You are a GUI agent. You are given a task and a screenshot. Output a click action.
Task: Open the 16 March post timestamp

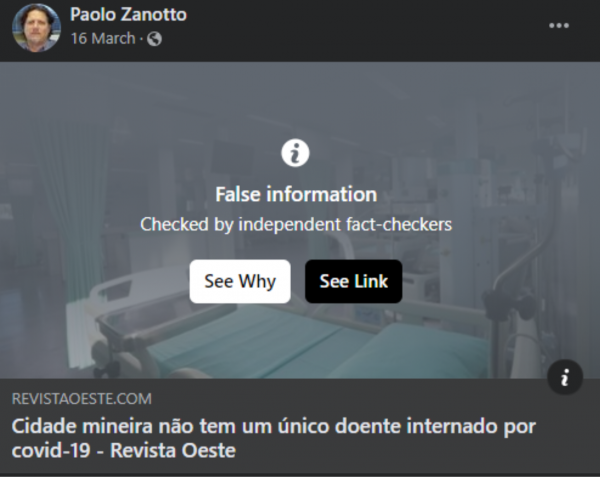tap(103, 39)
